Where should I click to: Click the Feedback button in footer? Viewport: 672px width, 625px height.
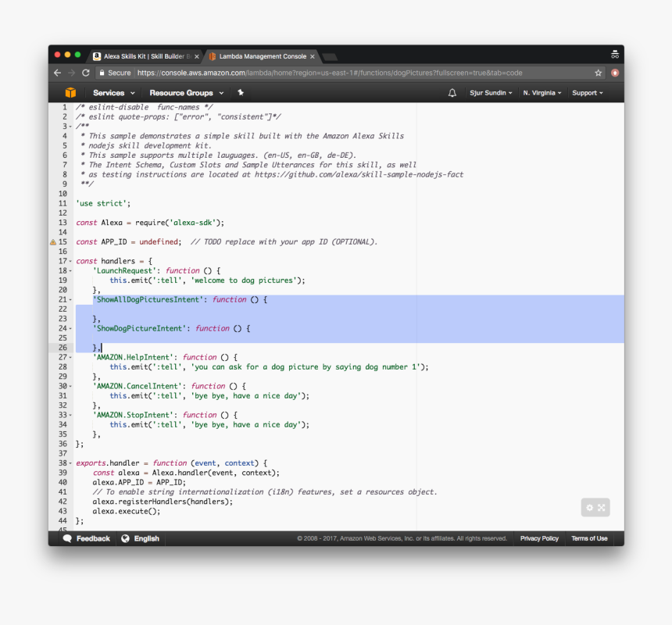[x=86, y=538]
